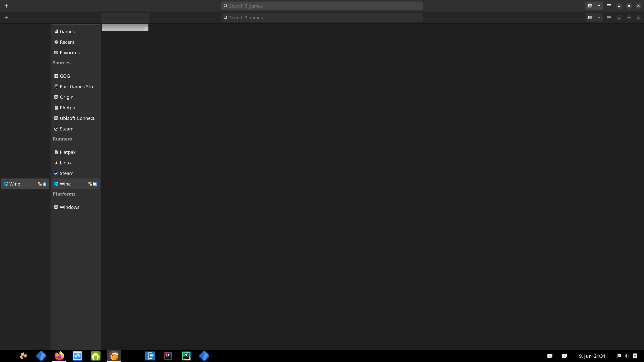Toggle view mode in the lower window
Viewport: 644px width, 362px height.
[x=590, y=18]
